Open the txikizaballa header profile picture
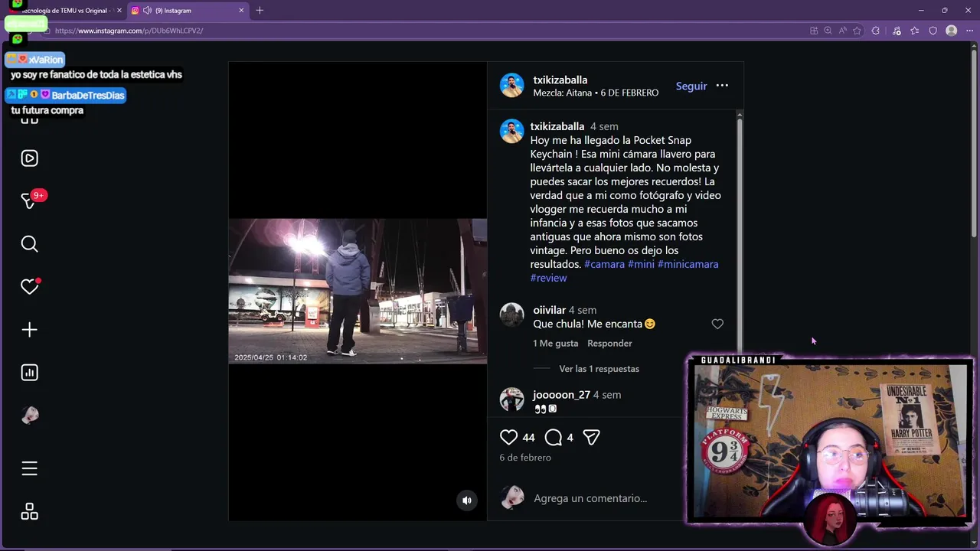This screenshot has width=980, height=551. [x=512, y=86]
